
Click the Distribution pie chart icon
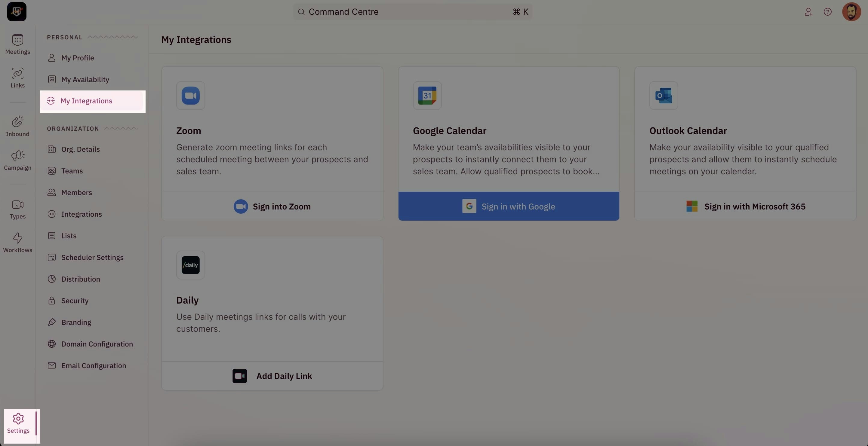click(x=51, y=279)
